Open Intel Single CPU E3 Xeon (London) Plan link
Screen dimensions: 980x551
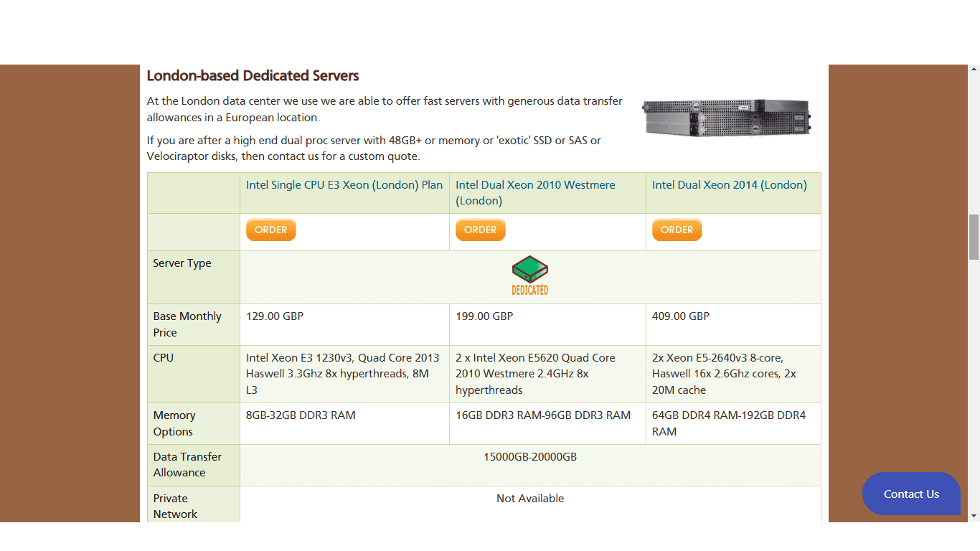click(344, 185)
